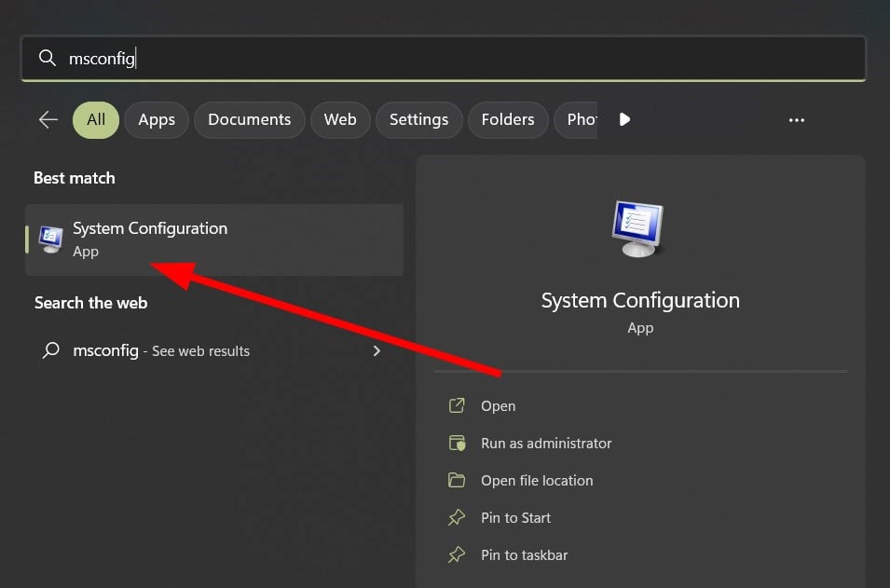Open System Configuration best match result
Viewport: 890px width, 588px height.
tap(214, 239)
